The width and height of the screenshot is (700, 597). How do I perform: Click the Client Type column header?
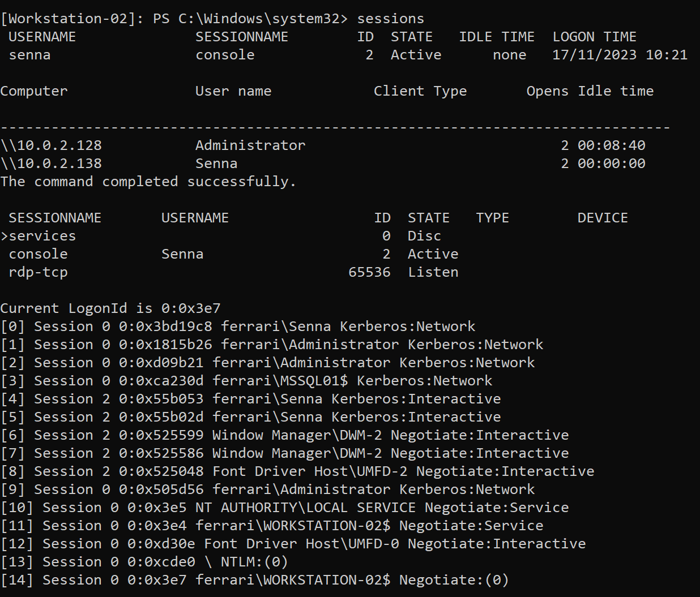pos(420,91)
